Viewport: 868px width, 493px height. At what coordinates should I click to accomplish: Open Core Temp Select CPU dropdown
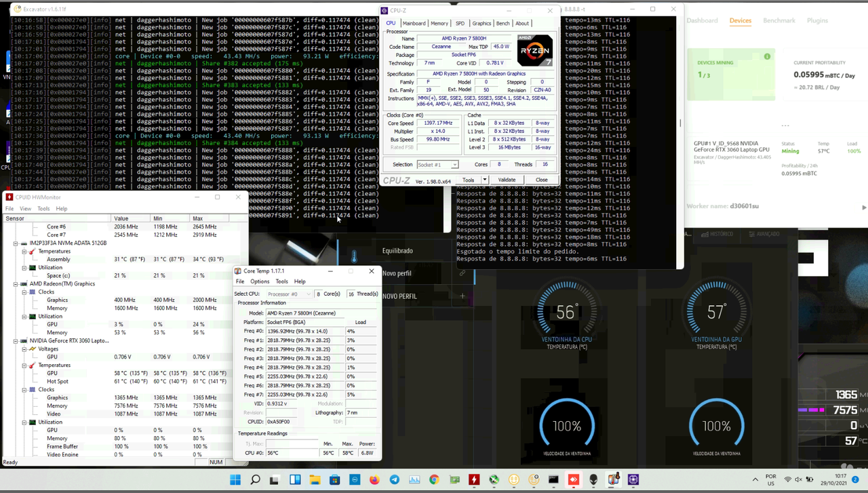point(290,294)
